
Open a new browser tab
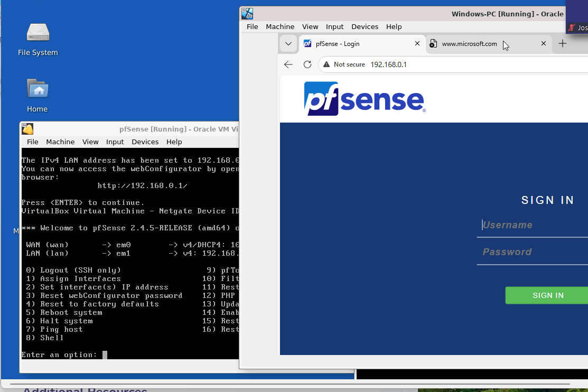pyautogui.click(x=563, y=44)
